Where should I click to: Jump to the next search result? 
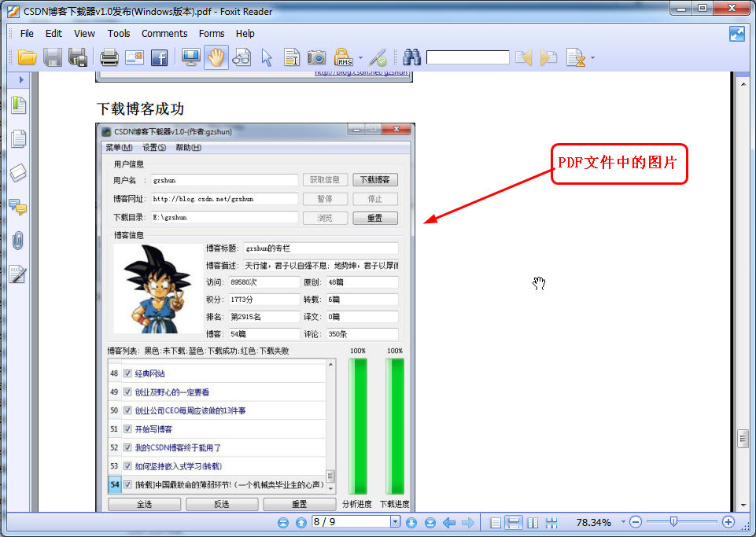click(x=548, y=58)
